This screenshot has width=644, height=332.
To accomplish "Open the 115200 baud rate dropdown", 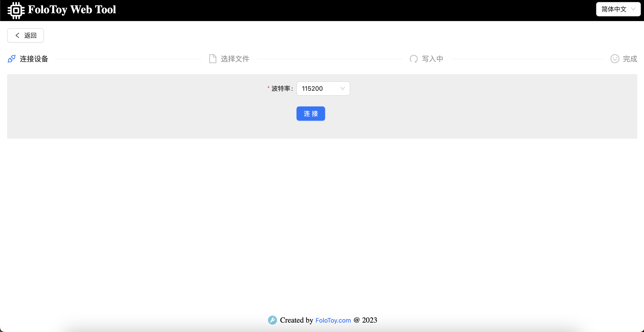I will coord(323,88).
